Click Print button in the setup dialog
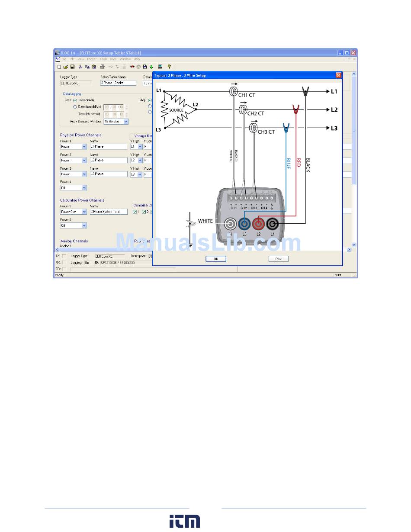The width and height of the screenshot is (411, 532). click(278, 259)
